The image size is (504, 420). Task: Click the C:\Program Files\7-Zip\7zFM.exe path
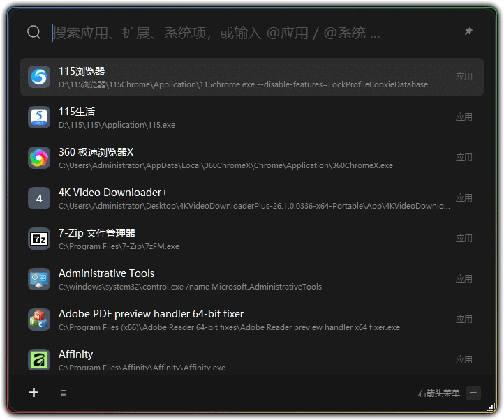pyautogui.click(x=119, y=246)
